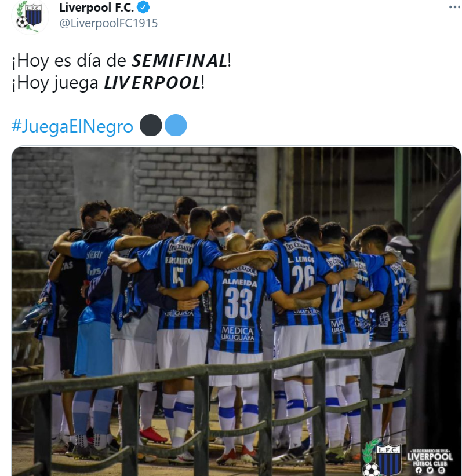Click the Liverpool F.C. profile avatar
This screenshot has width=462, height=476.
pyautogui.click(x=30, y=17)
